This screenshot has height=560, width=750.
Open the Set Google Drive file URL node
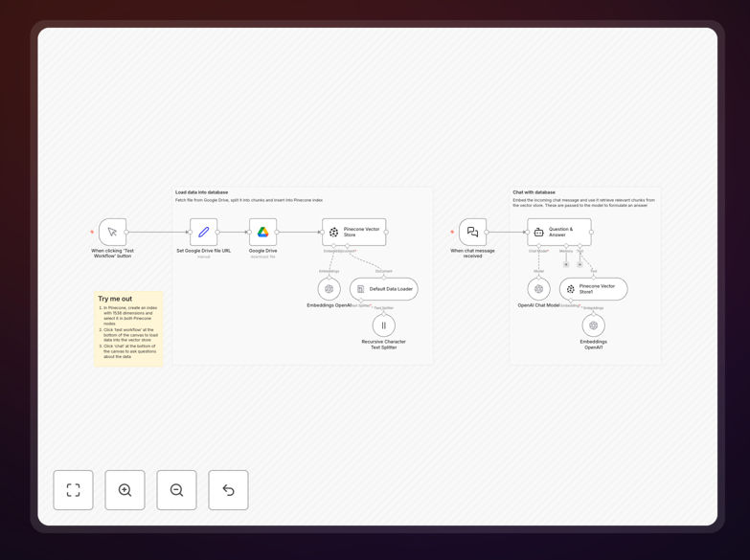pos(204,232)
